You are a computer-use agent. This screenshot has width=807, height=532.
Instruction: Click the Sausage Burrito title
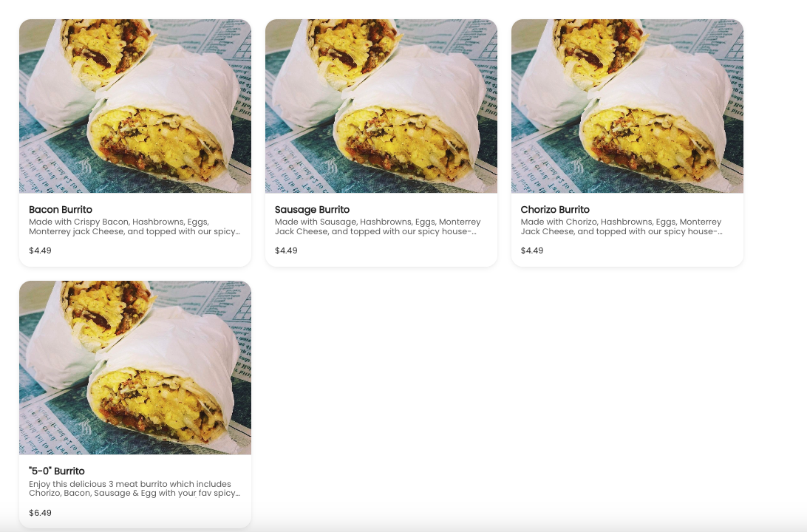(x=312, y=209)
